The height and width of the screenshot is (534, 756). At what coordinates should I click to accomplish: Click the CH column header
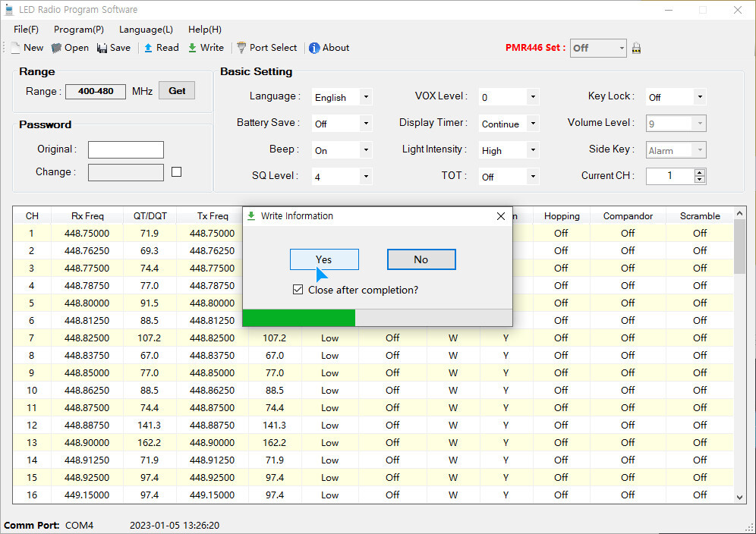tap(32, 216)
